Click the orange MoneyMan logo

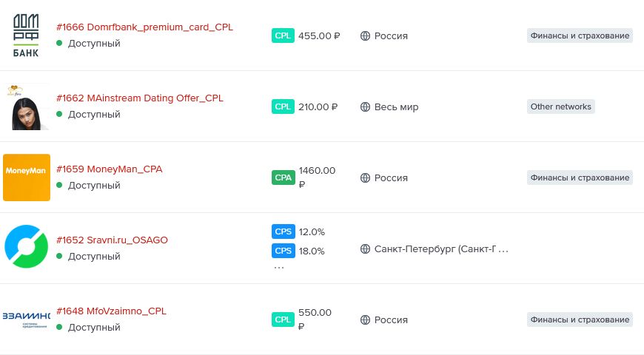(x=27, y=177)
